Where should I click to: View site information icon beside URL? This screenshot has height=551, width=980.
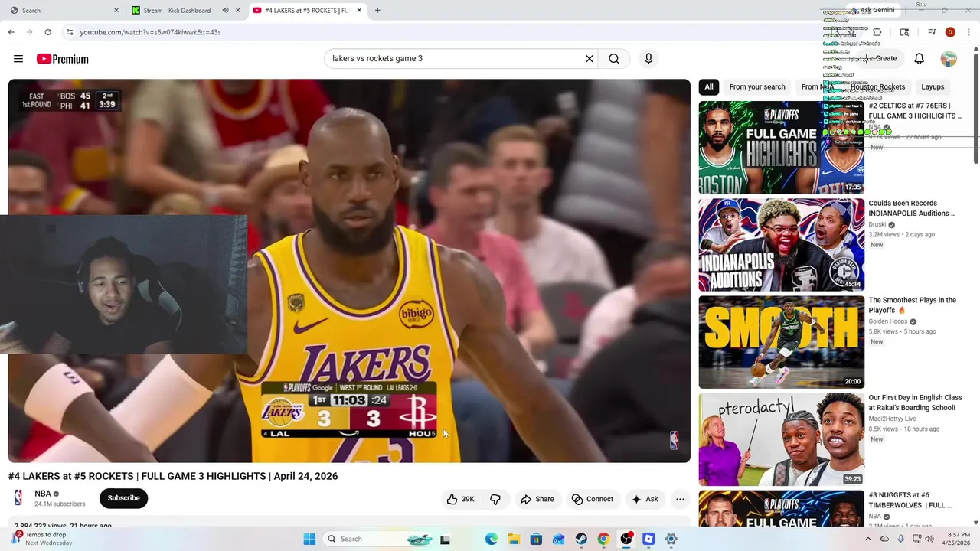[69, 32]
